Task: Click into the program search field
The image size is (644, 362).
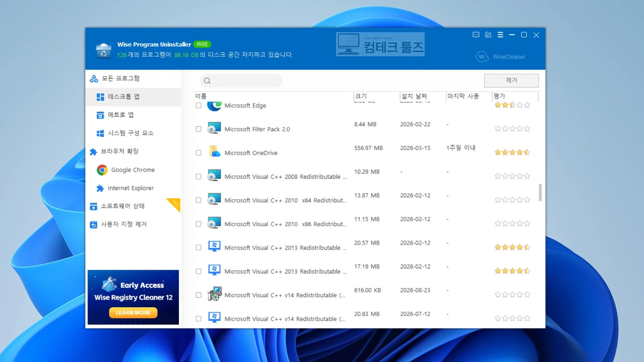Action: [241, 81]
